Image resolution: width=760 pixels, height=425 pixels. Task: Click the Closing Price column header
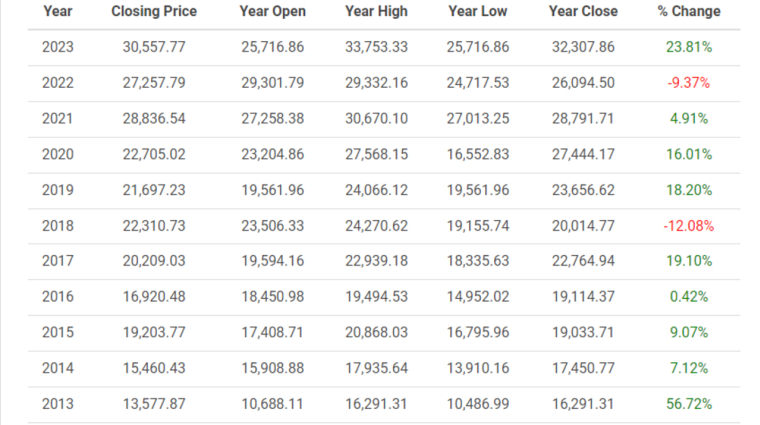[x=154, y=12]
